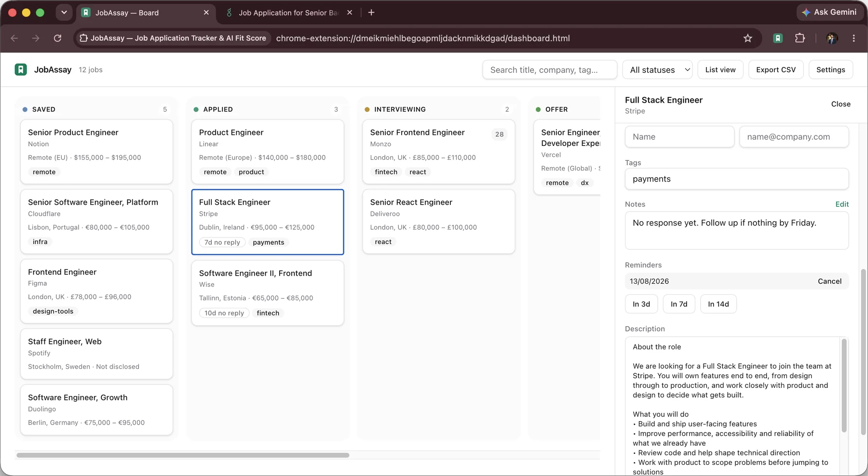
Task: Set a reminder In 3d
Action: click(x=641, y=304)
